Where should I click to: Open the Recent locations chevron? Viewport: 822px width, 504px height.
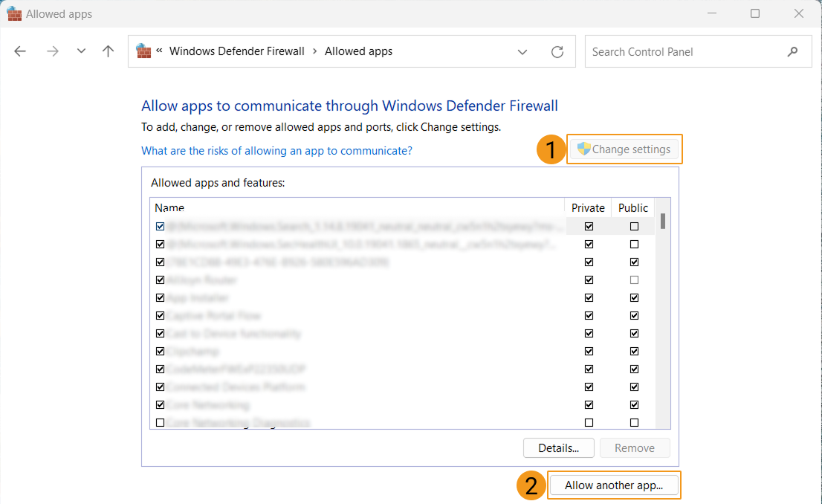[81, 52]
